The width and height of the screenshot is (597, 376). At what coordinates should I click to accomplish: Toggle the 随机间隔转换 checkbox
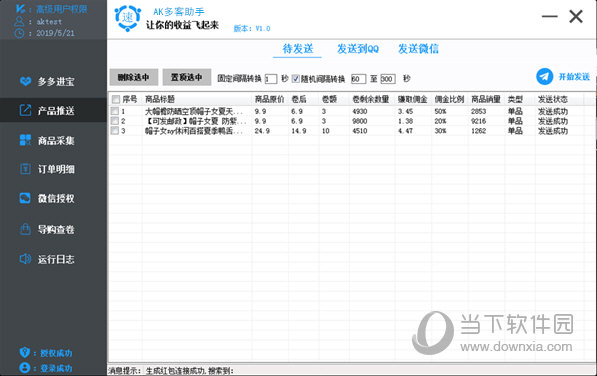295,78
